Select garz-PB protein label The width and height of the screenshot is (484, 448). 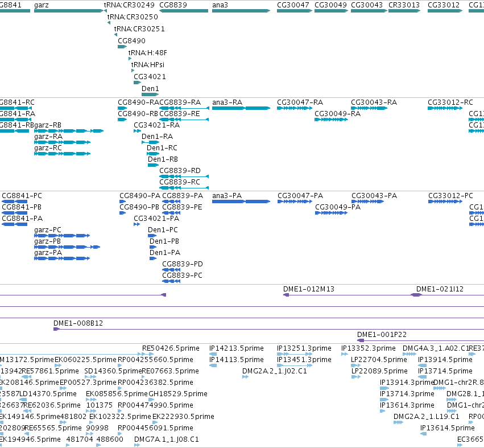click(x=48, y=241)
